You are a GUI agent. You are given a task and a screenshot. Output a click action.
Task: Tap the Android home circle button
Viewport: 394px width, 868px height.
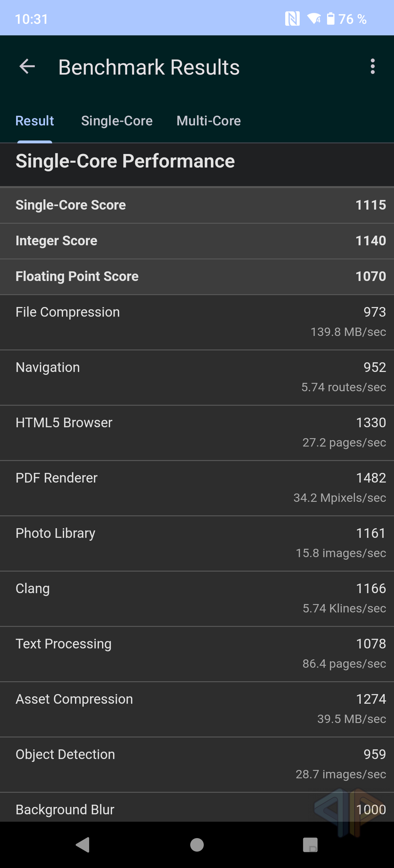(x=197, y=845)
